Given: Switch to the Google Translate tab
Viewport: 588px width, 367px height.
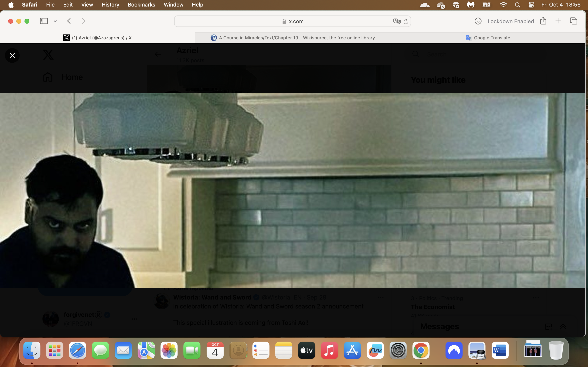Looking at the screenshot, I should [x=488, y=38].
